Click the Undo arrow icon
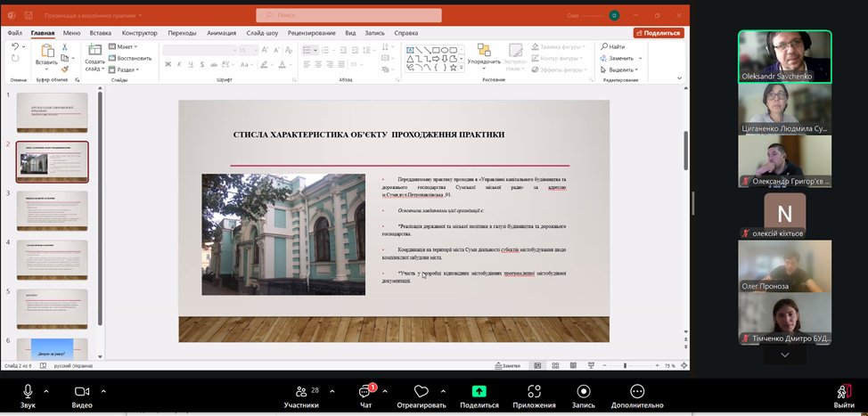868x416 pixels. pyautogui.click(x=15, y=47)
